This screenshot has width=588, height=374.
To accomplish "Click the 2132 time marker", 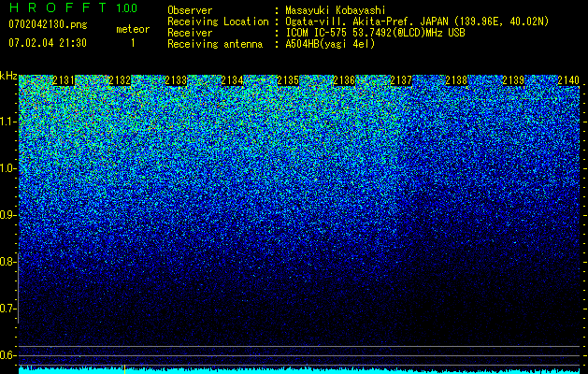I will 120,80.
